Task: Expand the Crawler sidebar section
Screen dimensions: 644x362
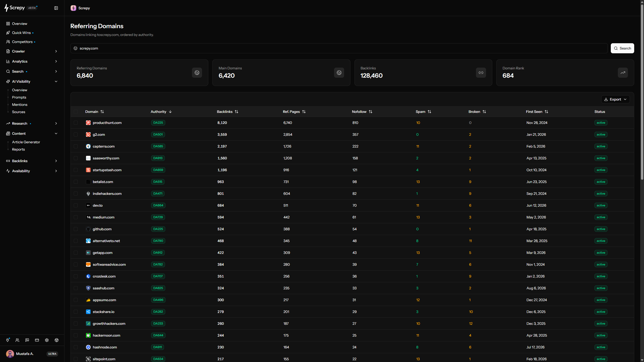Action: pyautogui.click(x=32, y=51)
